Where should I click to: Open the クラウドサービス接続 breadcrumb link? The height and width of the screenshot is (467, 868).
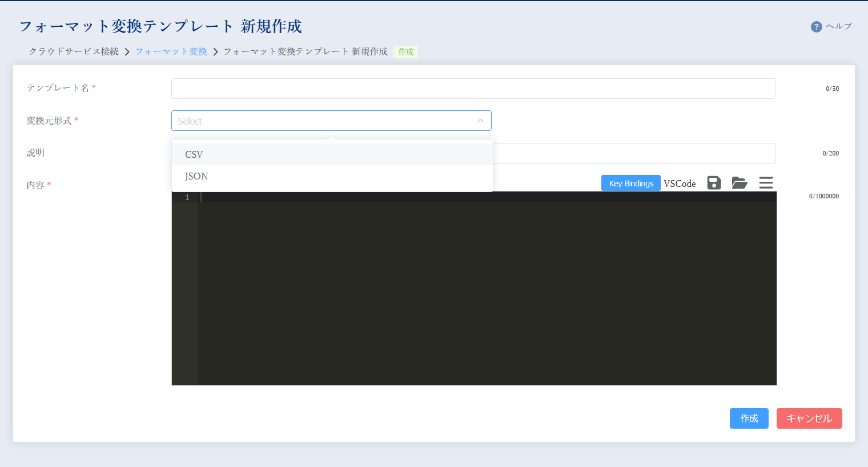(74, 51)
